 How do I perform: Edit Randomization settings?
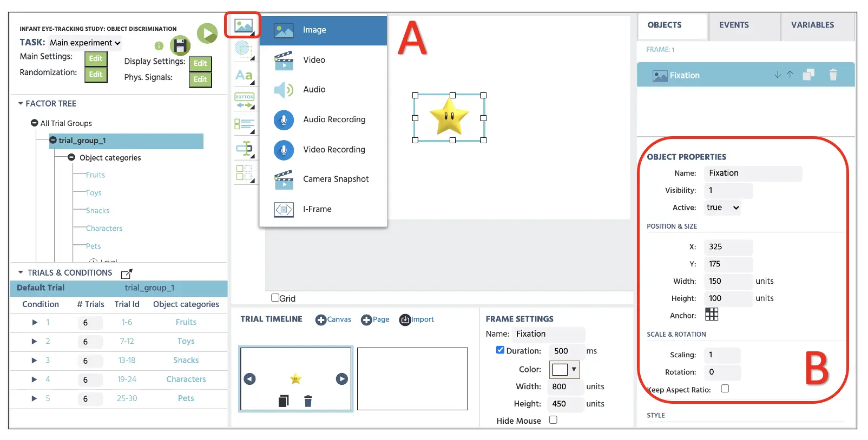click(x=96, y=75)
